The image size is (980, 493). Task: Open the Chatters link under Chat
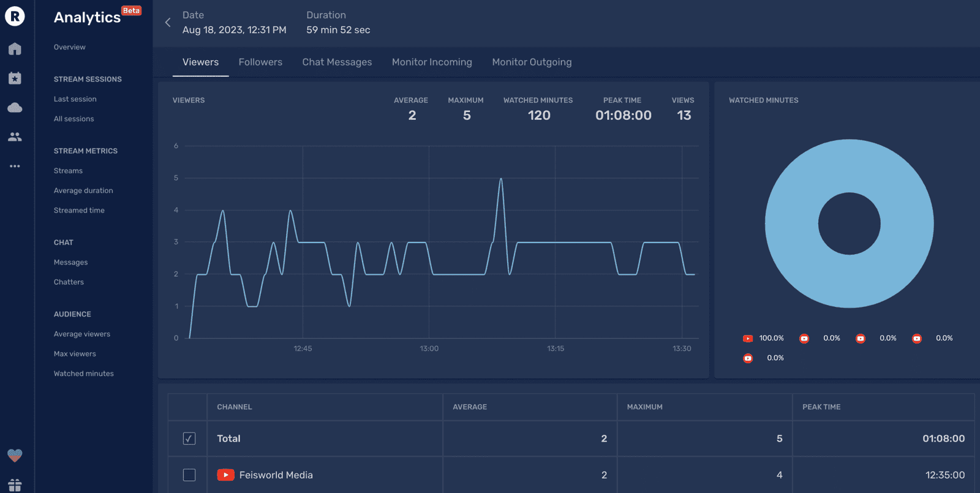click(69, 282)
